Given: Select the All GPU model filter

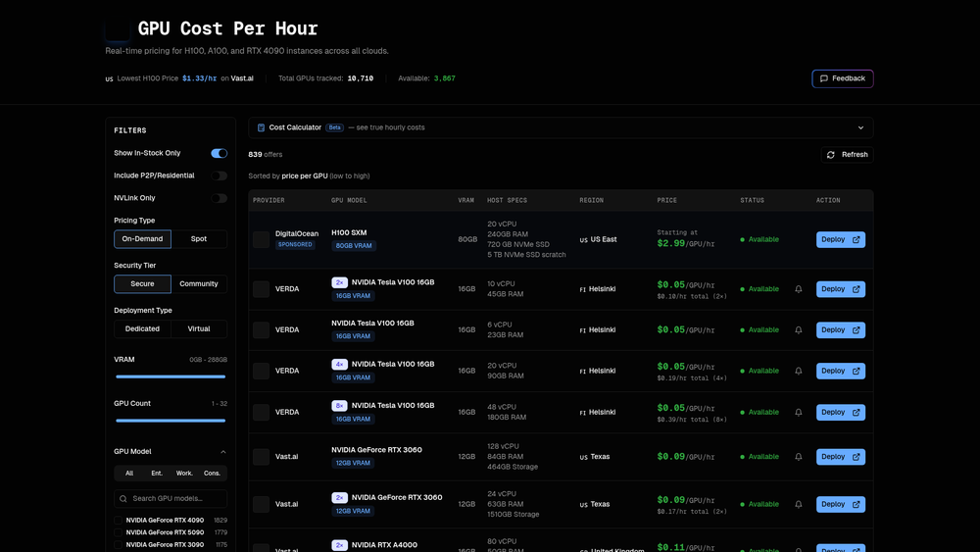Looking at the screenshot, I should 129,474.
